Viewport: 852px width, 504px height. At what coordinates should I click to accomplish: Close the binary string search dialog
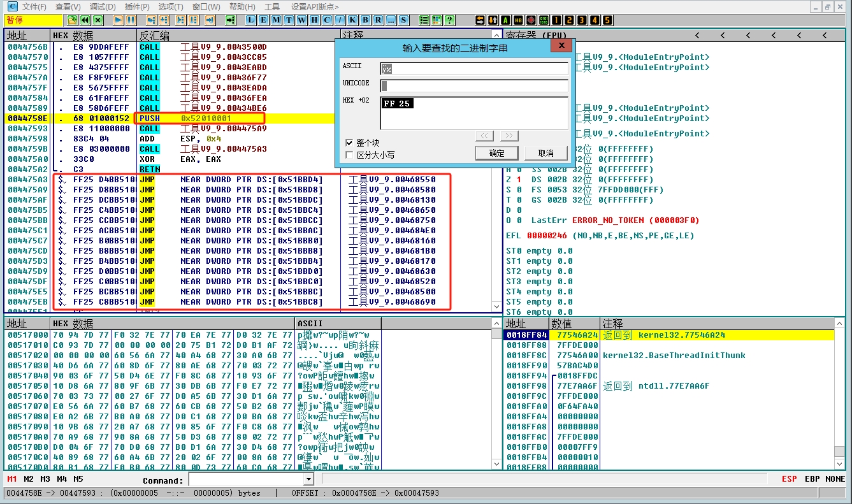coord(561,46)
